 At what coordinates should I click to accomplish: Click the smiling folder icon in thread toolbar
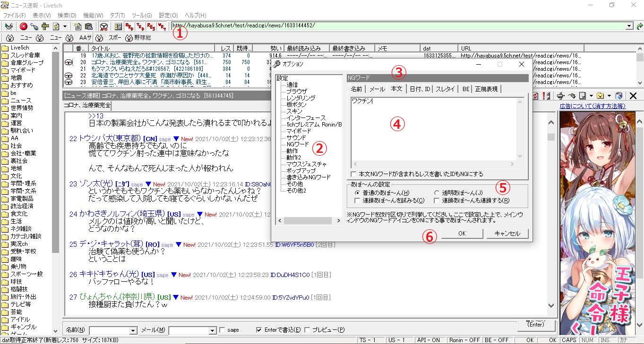600,95
